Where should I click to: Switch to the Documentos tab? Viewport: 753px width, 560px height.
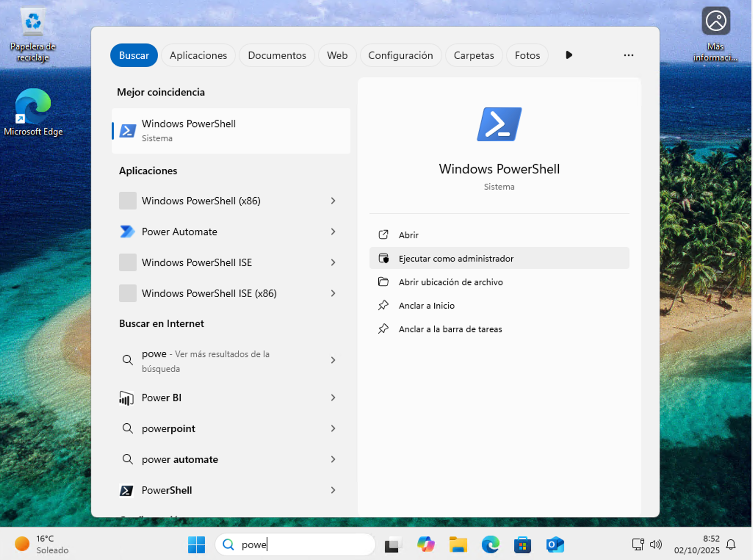click(x=277, y=55)
